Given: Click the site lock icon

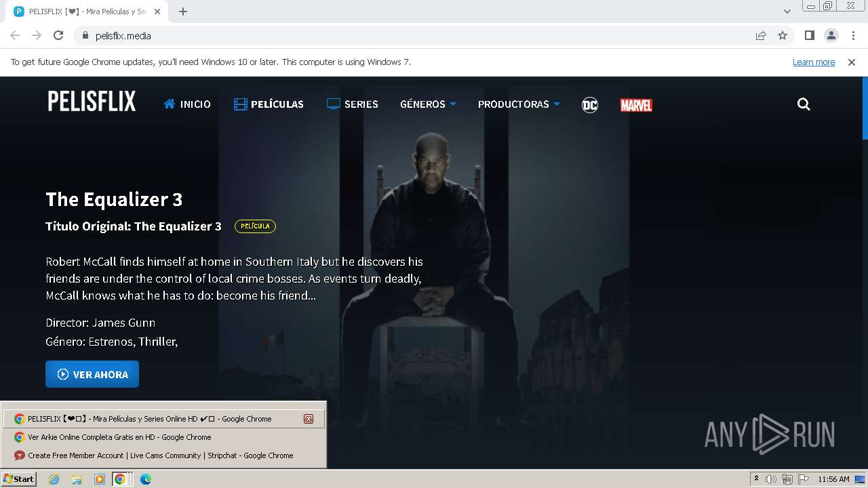Looking at the screenshot, I should pos(85,36).
